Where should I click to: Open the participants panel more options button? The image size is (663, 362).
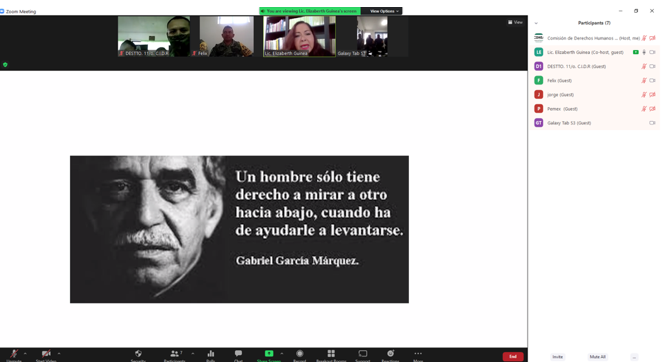tap(634, 357)
